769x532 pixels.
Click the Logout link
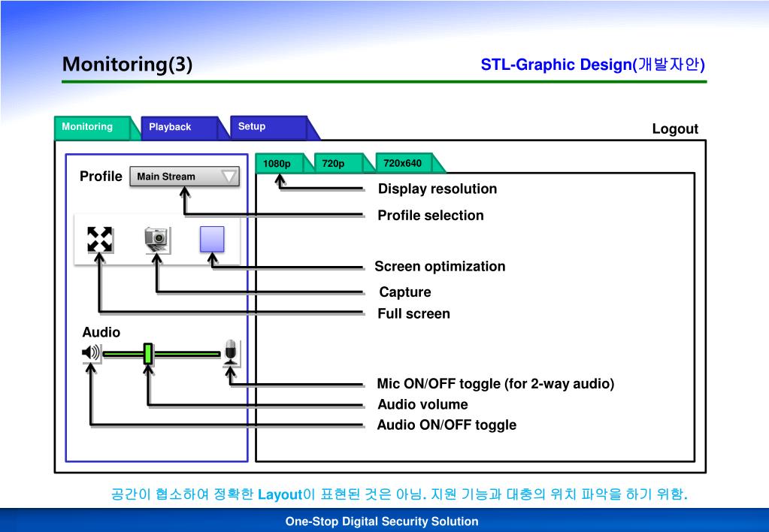(675, 129)
